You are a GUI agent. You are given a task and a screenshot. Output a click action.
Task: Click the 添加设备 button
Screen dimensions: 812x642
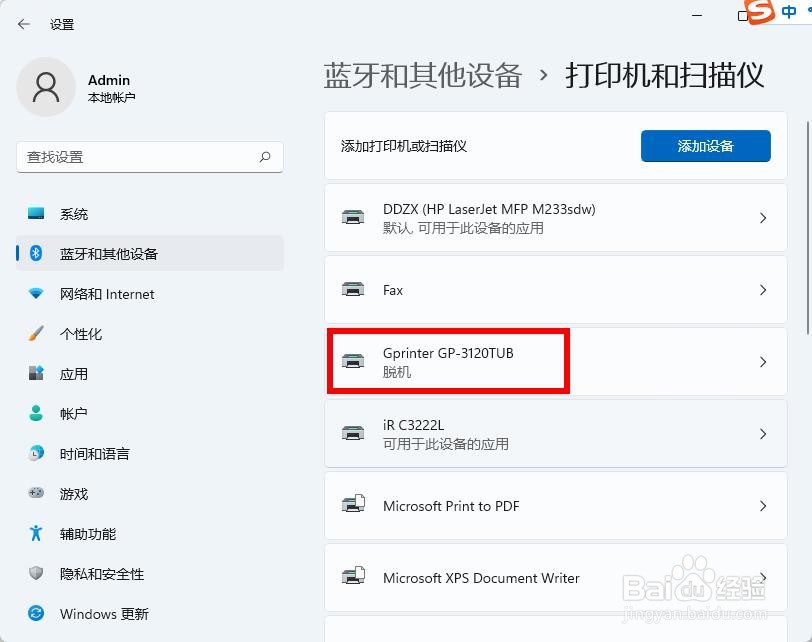(x=705, y=145)
